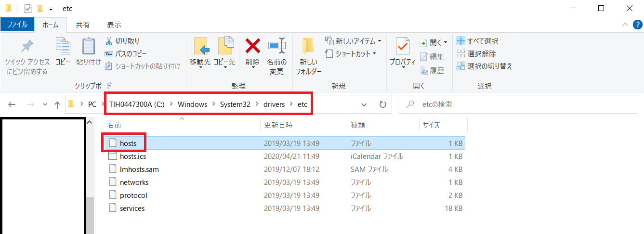This screenshot has height=234, width=644.
Task: Click New folder icon in title bar
Action: [40, 8]
